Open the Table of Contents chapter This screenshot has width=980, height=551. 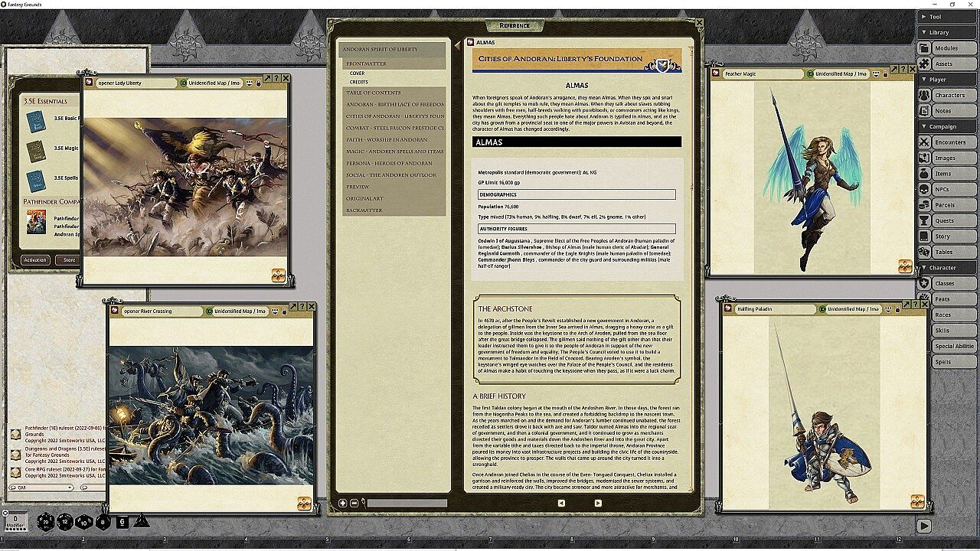coord(394,93)
